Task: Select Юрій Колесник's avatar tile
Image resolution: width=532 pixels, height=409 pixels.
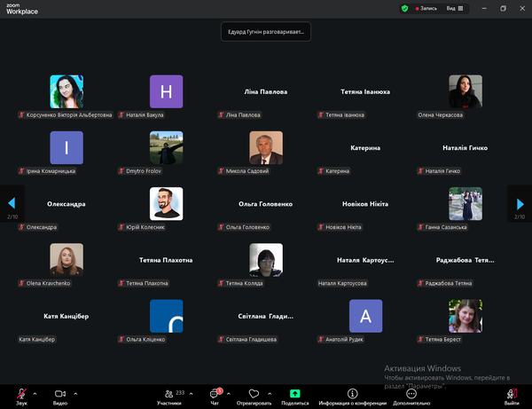Action: 166,203
